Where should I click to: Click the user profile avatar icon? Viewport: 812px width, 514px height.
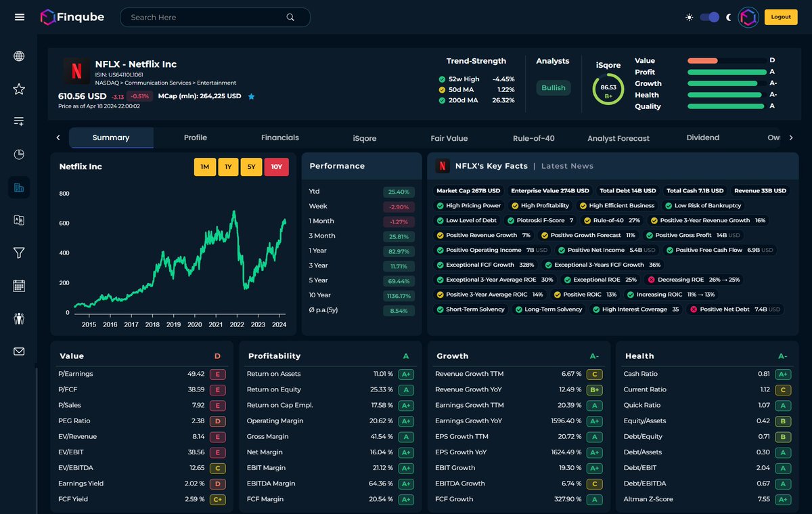point(748,17)
